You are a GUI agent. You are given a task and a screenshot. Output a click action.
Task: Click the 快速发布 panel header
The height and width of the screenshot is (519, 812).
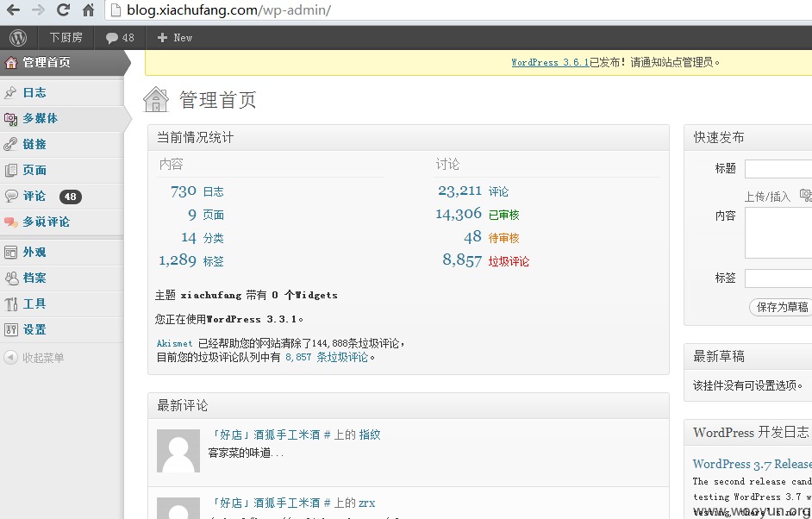748,138
